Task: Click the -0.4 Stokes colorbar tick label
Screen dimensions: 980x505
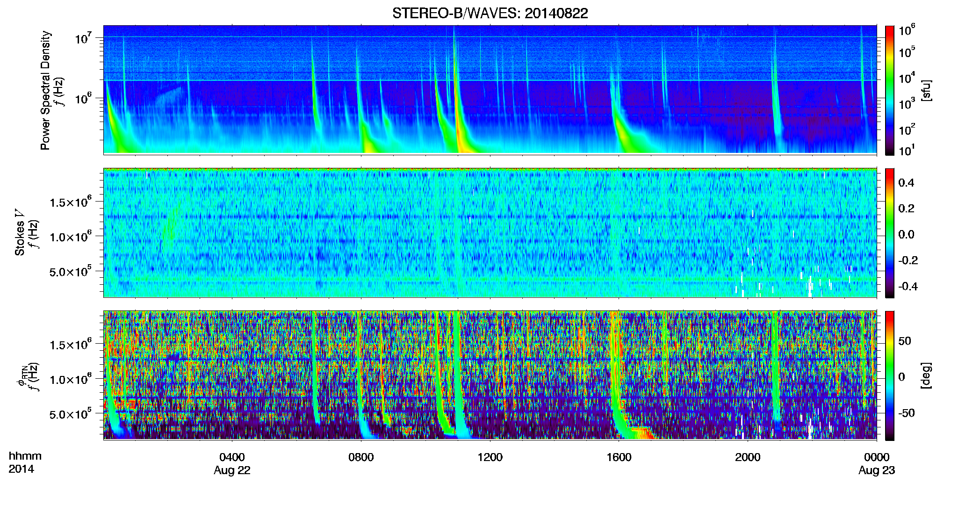Action: point(908,286)
